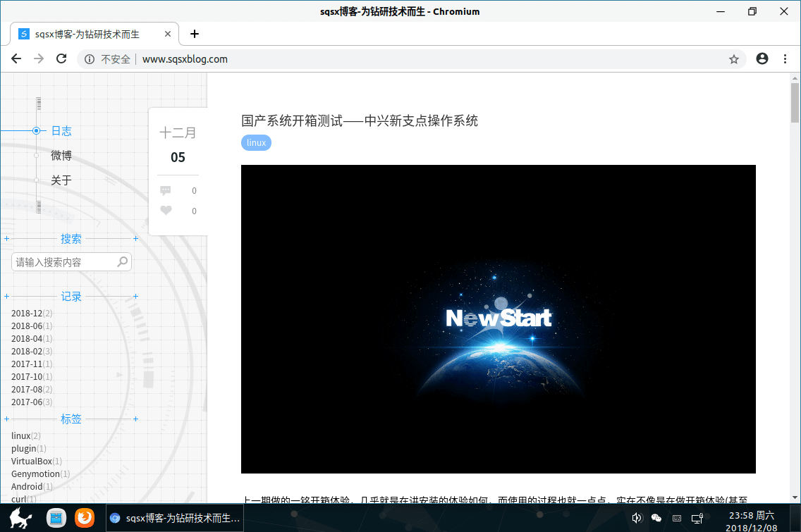The image size is (801, 532).
Task: View the 不安全 site security info
Action: [107, 59]
